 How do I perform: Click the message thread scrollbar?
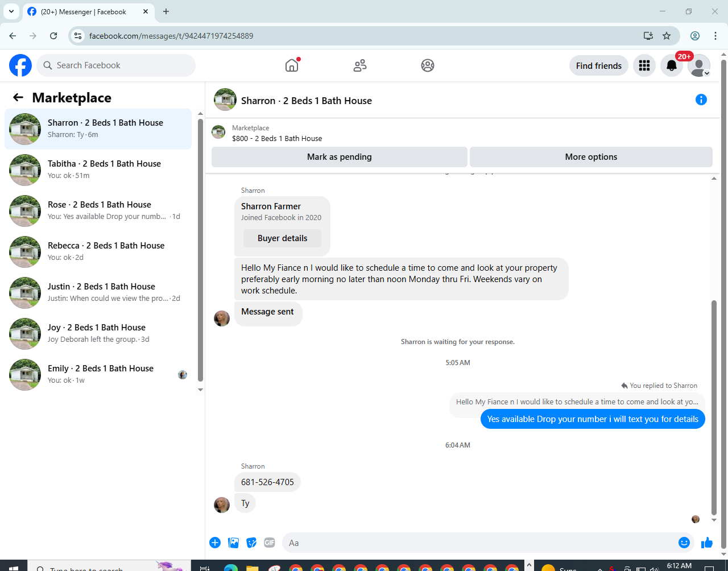(x=714, y=407)
